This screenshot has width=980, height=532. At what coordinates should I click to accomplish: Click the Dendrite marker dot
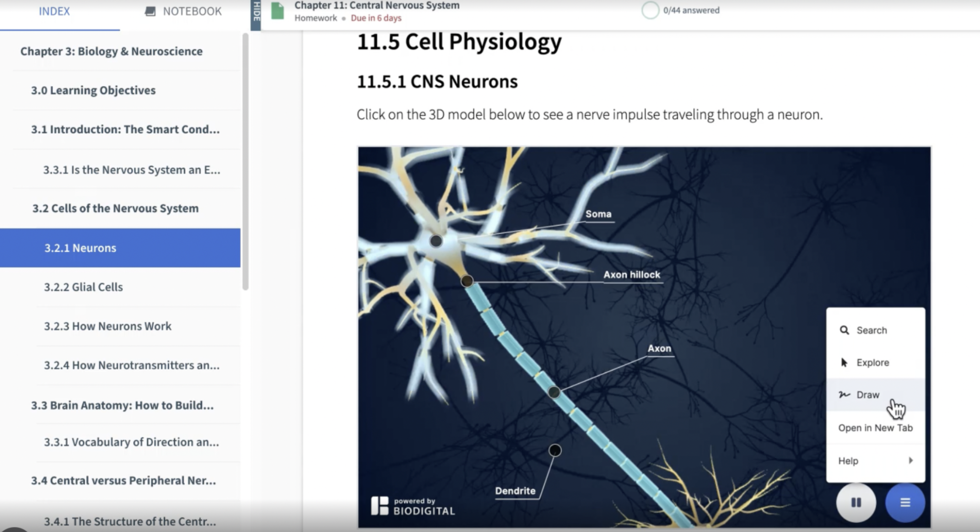point(555,450)
